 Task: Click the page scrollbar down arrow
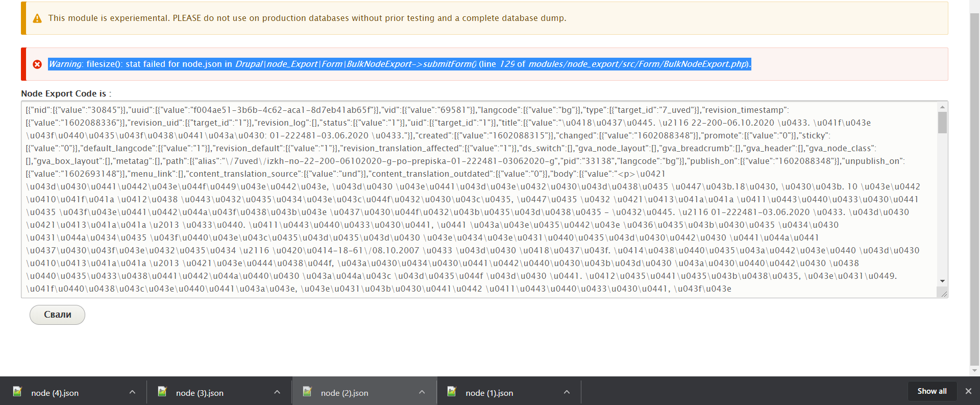click(x=974, y=370)
